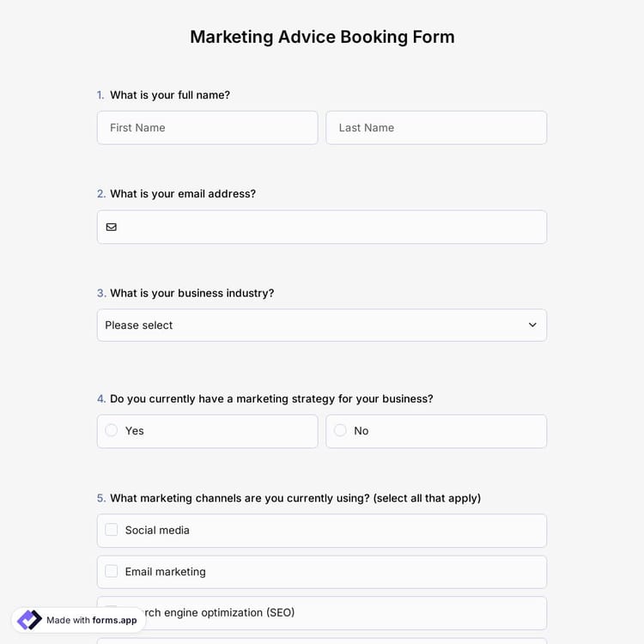Click the forms.app logo icon
Viewport: 644px width, 644px height.
click(29, 620)
